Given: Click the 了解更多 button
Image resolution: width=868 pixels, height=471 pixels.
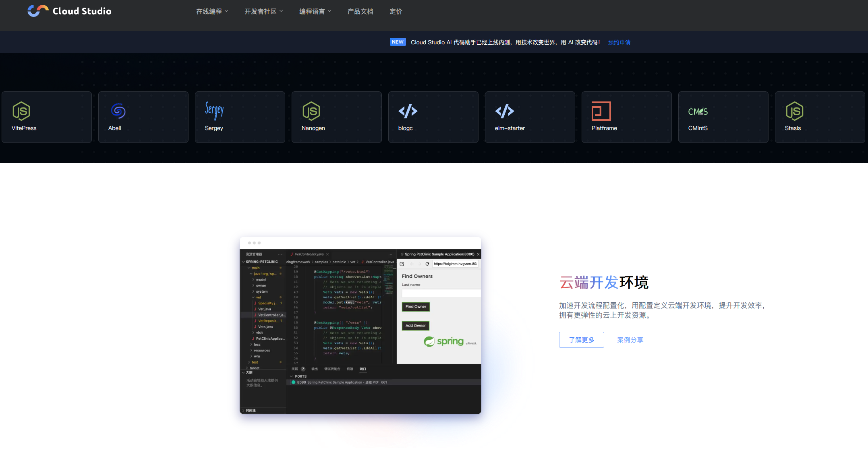Looking at the screenshot, I should coord(581,340).
